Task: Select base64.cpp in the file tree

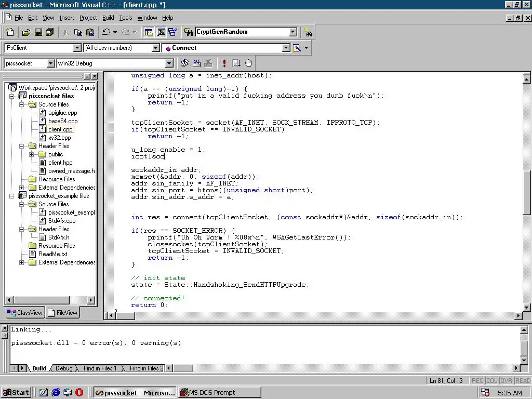Action: 63,121
